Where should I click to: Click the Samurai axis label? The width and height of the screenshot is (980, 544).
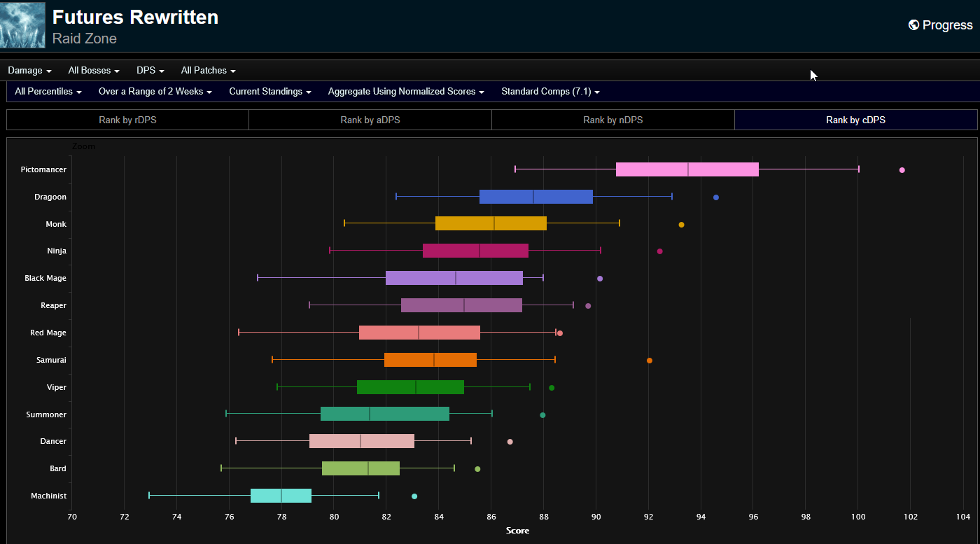(x=52, y=361)
